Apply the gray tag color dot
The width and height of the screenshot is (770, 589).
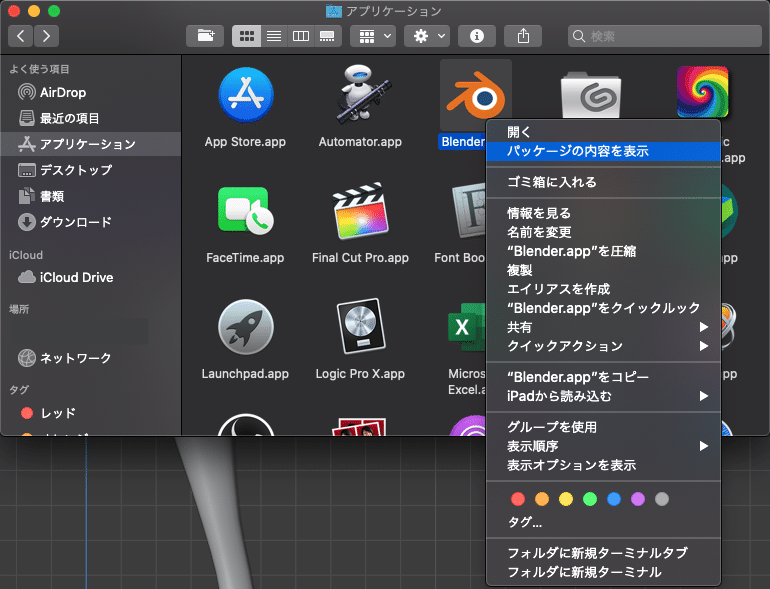662,499
